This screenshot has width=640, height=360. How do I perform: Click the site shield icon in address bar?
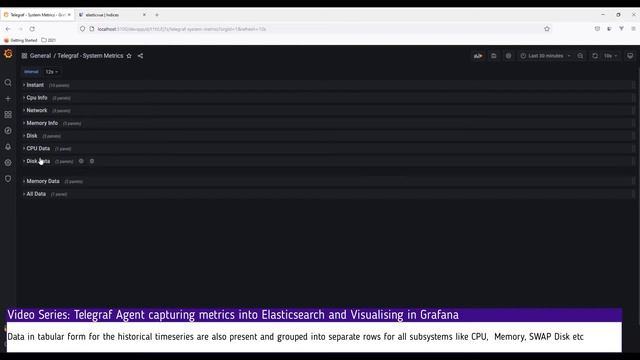click(82, 29)
